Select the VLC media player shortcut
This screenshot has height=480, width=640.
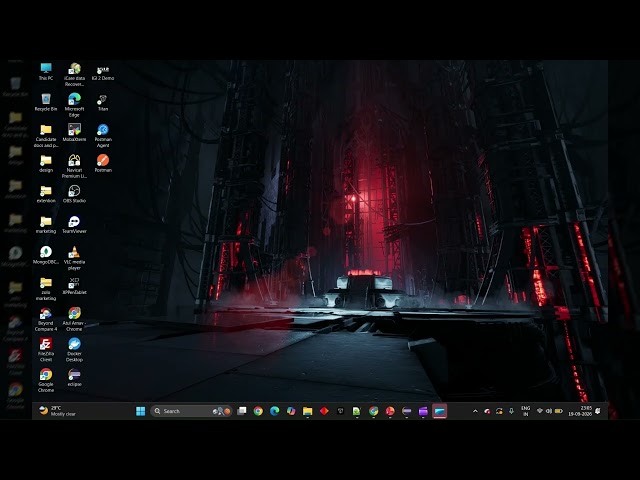(x=74, y=258)
